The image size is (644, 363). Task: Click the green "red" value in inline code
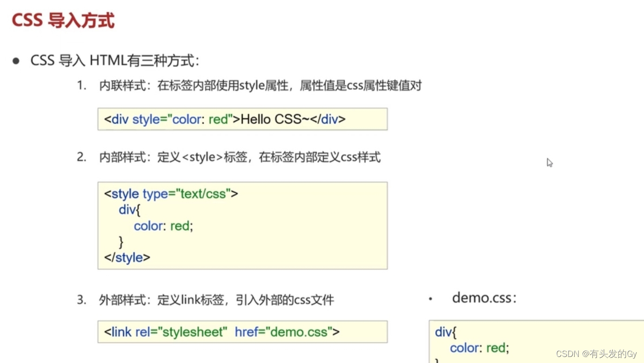(218, 119)
